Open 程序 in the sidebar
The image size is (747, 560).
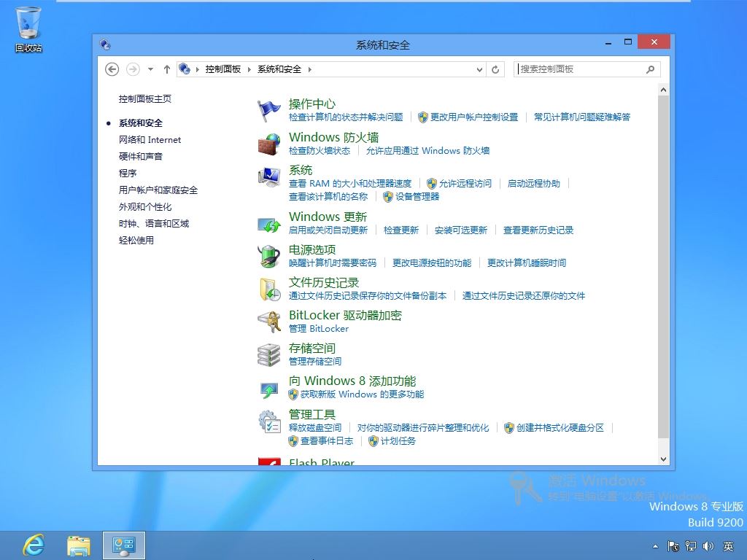(x=128, y=173)
